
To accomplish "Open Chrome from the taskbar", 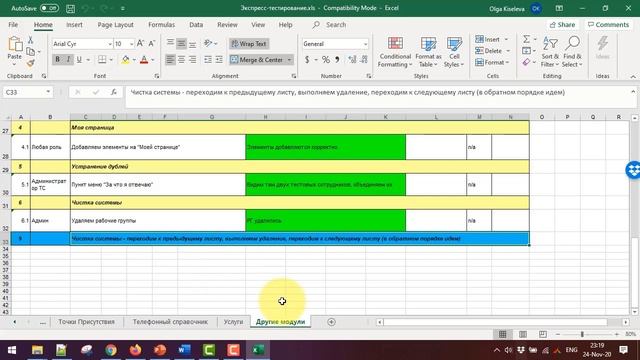I will point(111,350).
